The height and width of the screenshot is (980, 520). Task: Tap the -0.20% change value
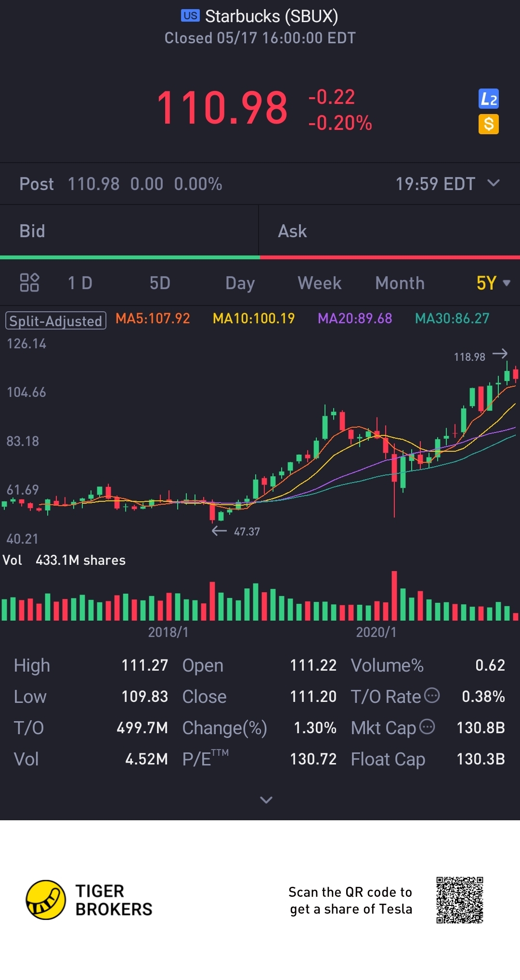[x=340, y=123]
